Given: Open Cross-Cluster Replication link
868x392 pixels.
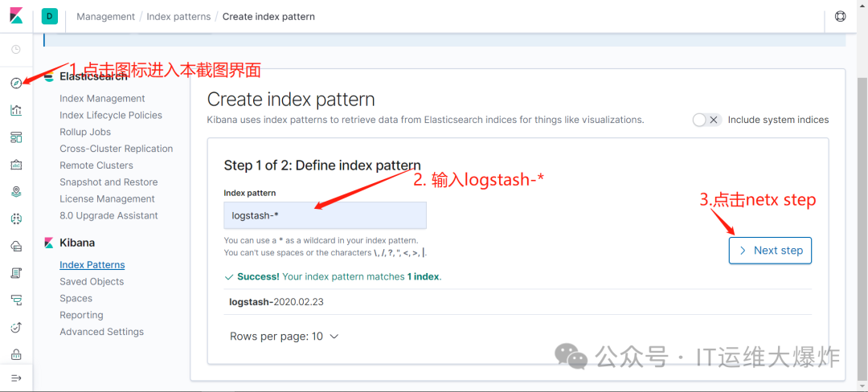Looking at the screenshot, I should (x=117, y=148).
